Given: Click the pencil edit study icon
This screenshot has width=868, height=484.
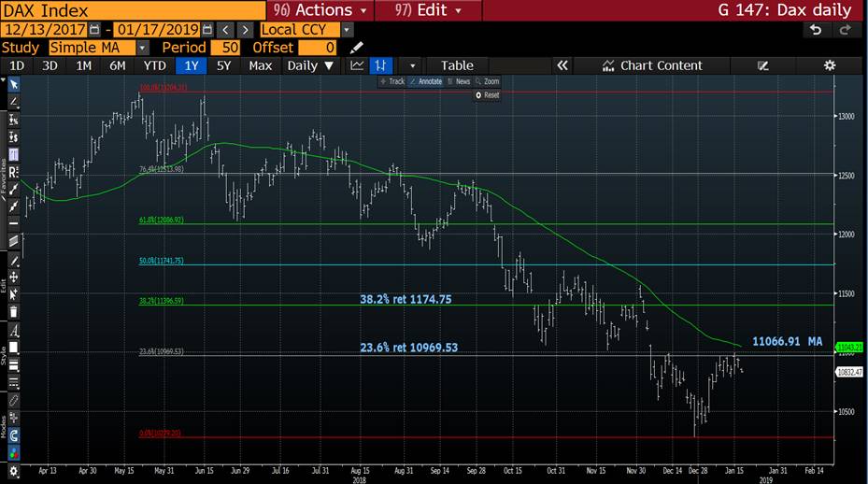Looking at the screenshot, I should click(357, 48).
